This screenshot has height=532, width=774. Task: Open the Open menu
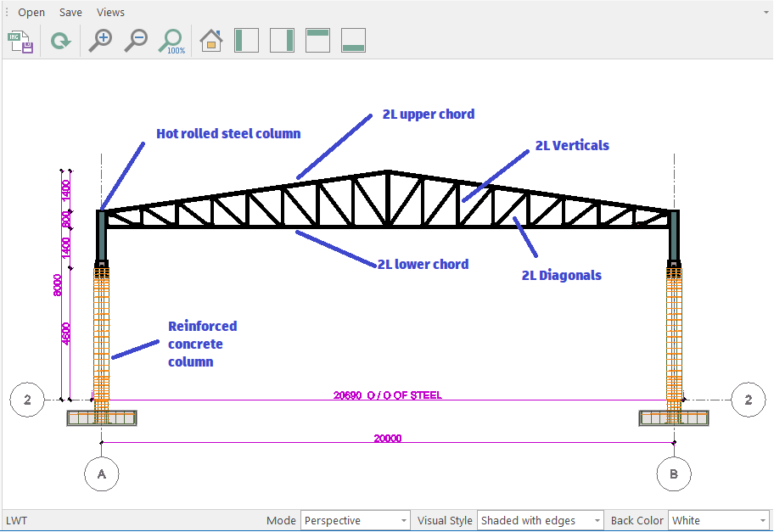31,13
